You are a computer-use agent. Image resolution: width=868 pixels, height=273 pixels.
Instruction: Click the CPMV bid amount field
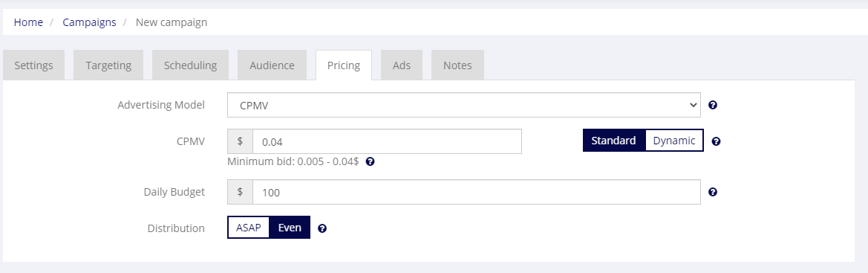387,141
